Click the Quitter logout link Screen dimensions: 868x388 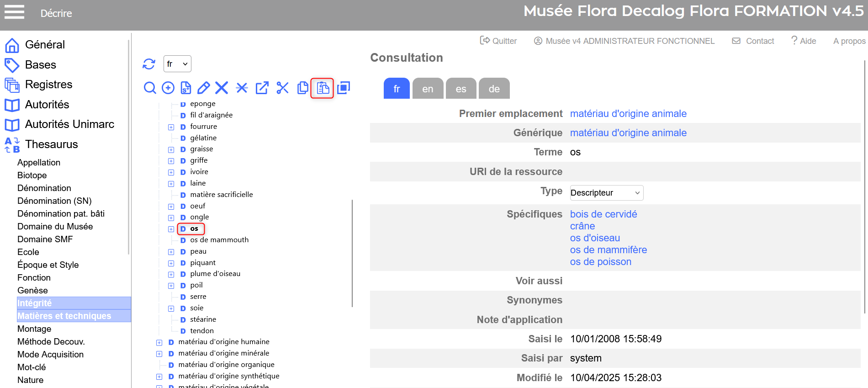pos(498,41)
